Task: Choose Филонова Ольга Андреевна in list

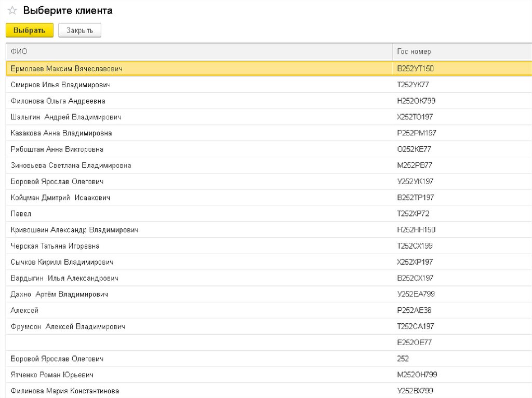Action: click(x=58, y=101)
